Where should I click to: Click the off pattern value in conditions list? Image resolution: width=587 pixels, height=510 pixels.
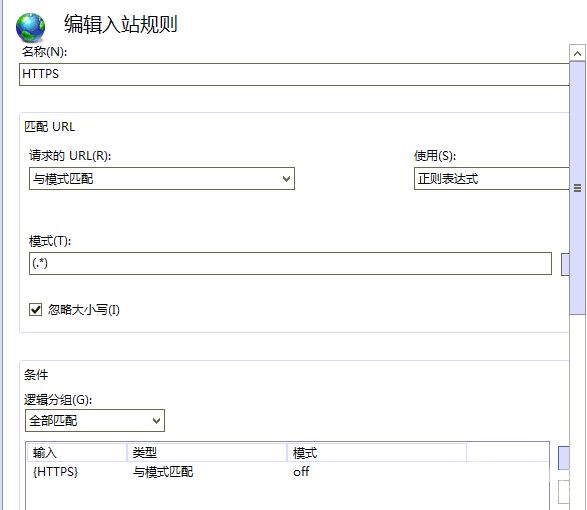coord(301,471)
